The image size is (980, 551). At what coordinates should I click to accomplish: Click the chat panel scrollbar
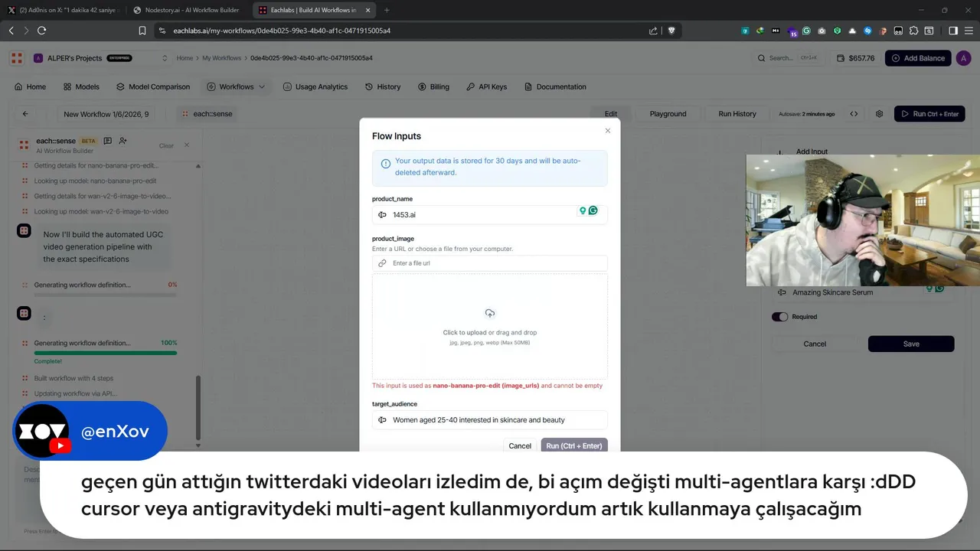[x=198, y=409]
